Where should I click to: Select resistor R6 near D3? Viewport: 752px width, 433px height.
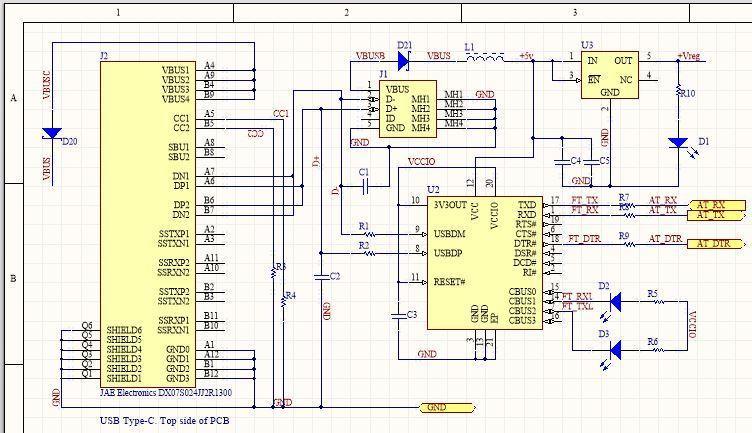658,350
